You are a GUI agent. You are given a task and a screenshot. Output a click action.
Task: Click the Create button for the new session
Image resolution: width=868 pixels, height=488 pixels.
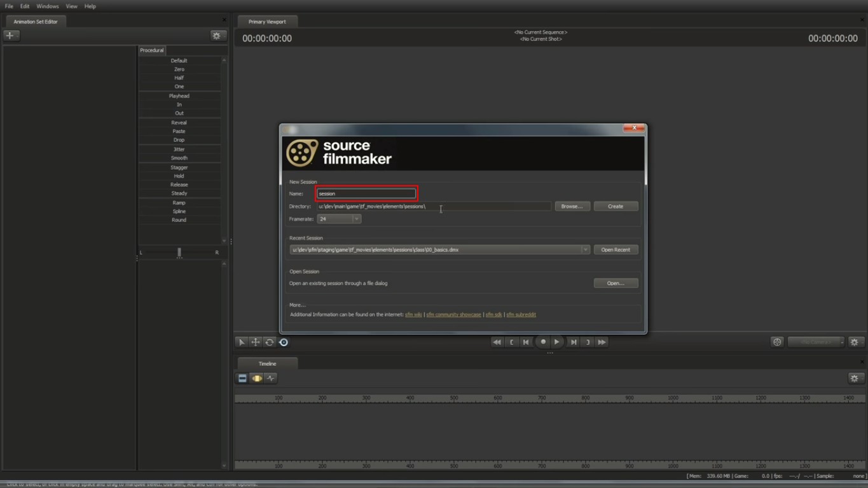(615, 206)
